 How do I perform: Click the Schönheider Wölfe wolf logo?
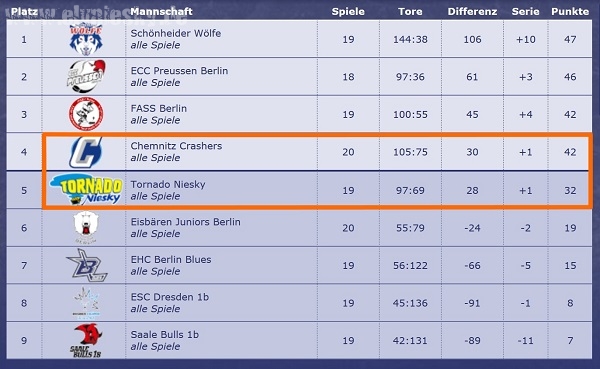coord(86,39)
